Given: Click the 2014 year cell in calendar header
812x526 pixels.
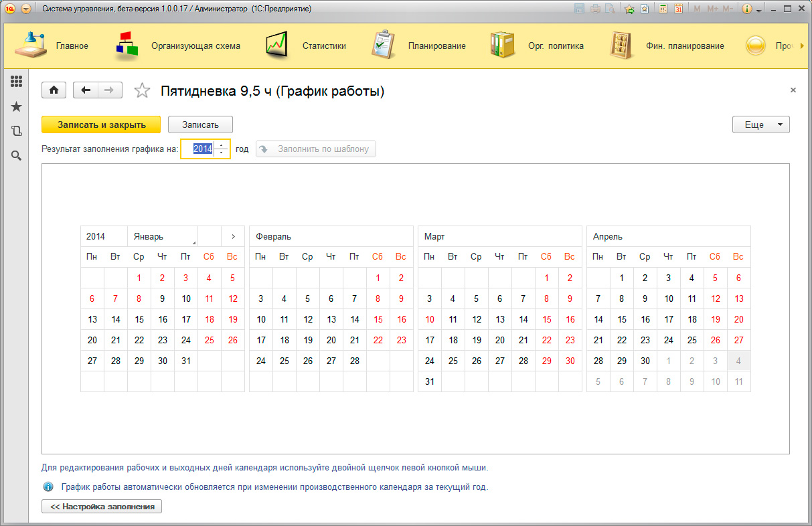Looking at the screenshot, I should click(104, 236).
